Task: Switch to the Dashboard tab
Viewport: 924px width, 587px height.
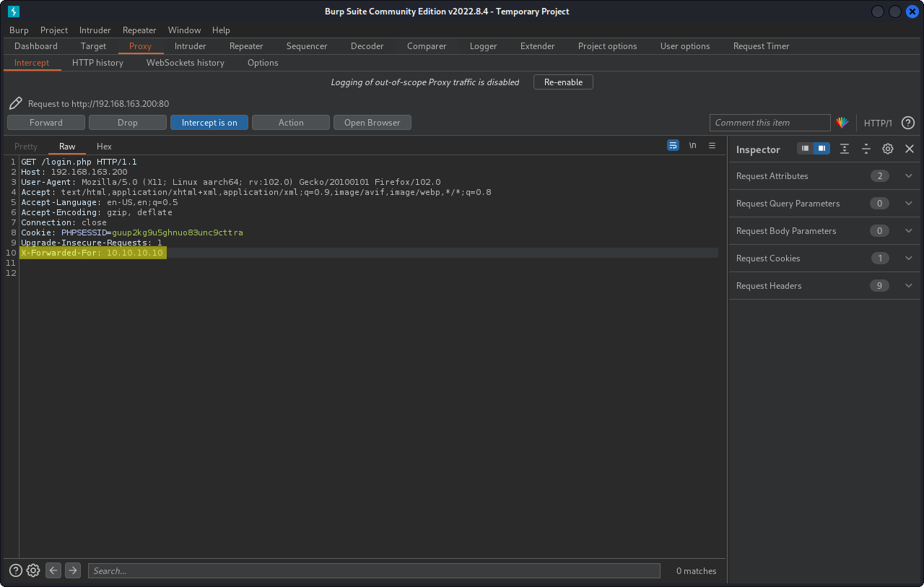Action: [x=36, y=46]
